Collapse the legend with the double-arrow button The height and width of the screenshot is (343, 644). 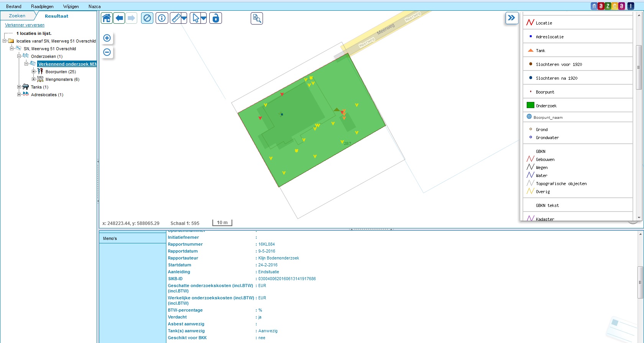512,18
